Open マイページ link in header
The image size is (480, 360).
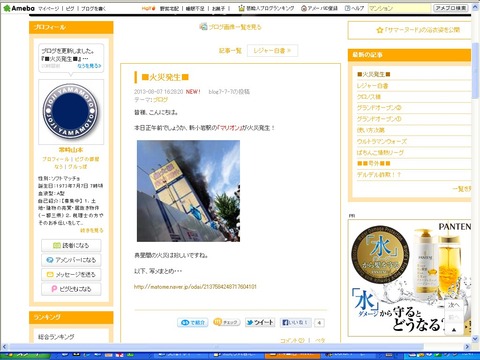click(x=48, y=8)
